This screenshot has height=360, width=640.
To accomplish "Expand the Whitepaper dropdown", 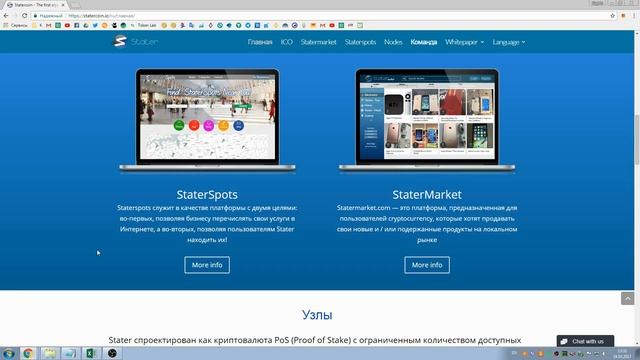I will [464, 42].
